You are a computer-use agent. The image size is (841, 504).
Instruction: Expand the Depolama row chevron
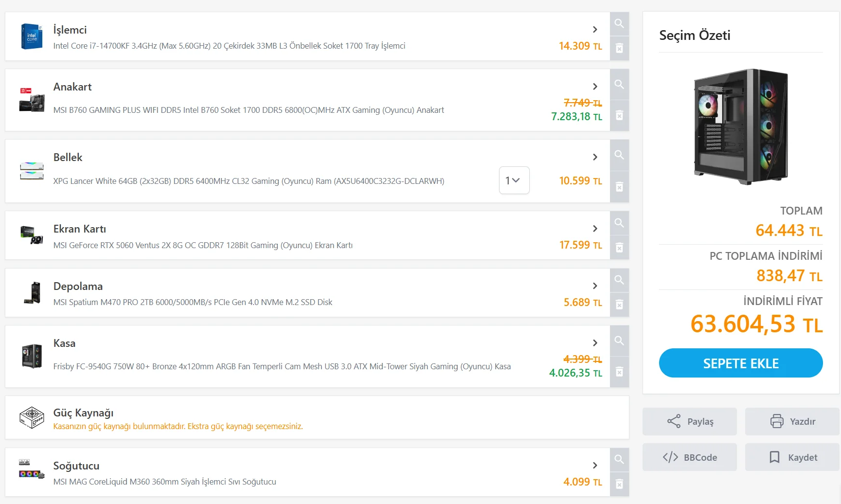595,286
